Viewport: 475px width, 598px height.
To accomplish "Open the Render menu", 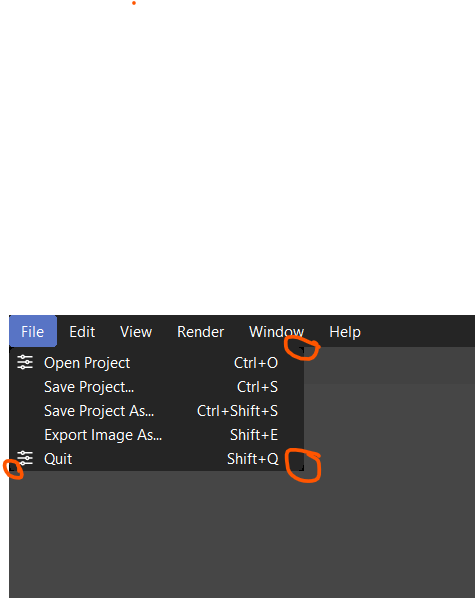I will pyautogui.click(x=200, y=331).
